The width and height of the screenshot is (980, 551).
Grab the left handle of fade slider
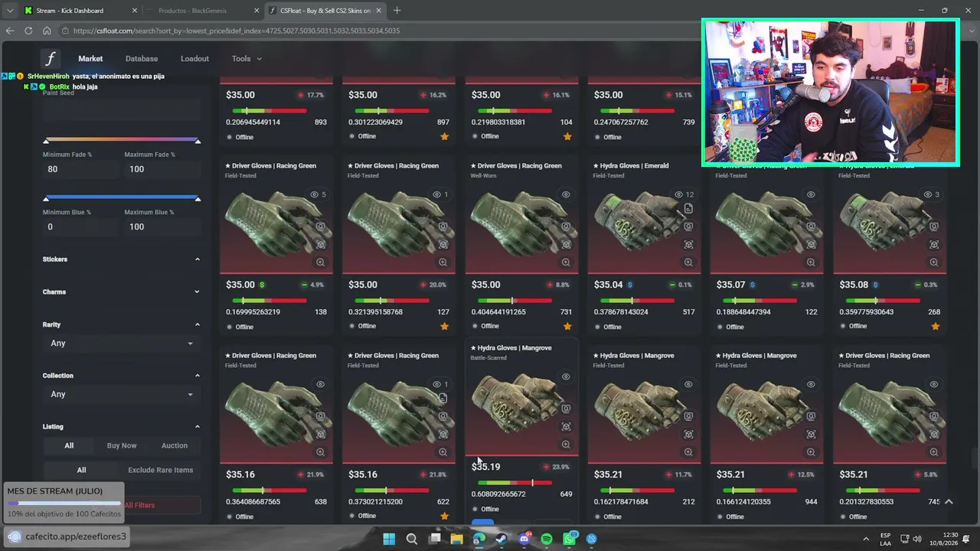coord(46,141)
